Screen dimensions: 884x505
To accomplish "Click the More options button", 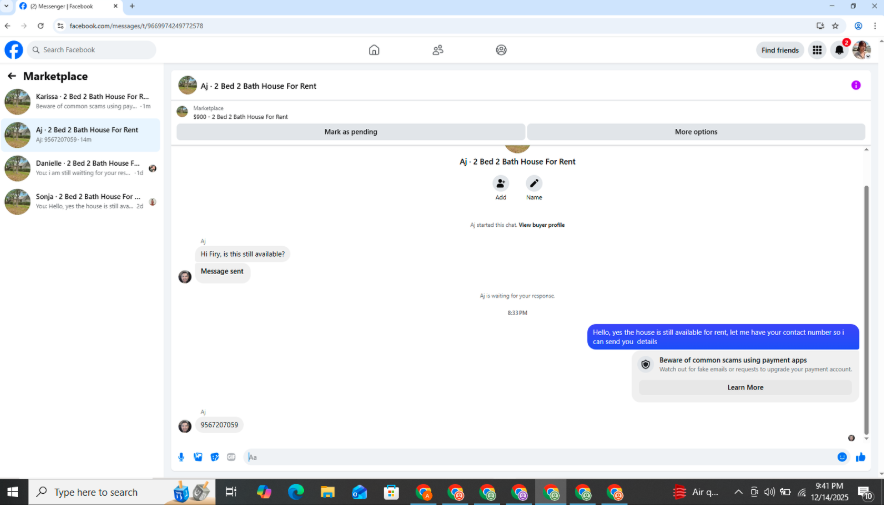I will pyautogui.click(x=696, y=132).
